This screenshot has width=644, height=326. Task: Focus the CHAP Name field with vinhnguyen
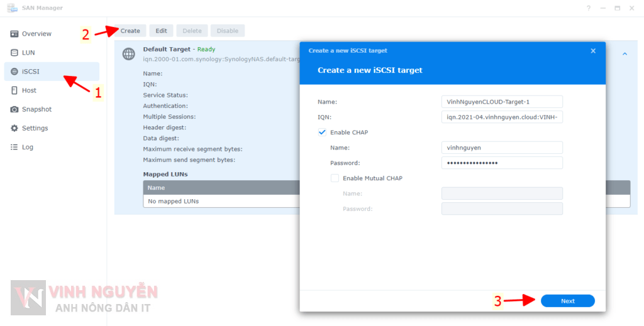(502, 148)
